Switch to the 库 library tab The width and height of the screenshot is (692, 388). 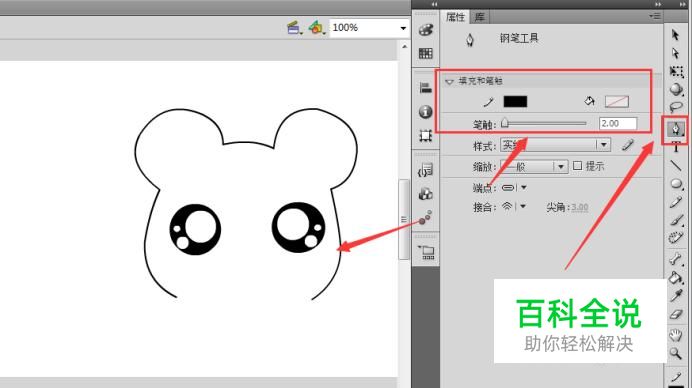pyautogui.click(x=479, y=17)
